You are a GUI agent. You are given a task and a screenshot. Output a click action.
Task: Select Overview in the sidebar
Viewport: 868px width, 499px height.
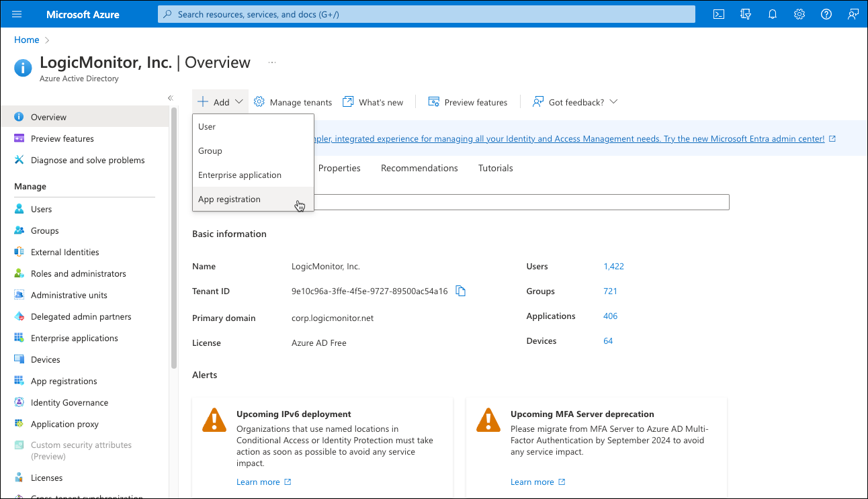pyautogui.click(x=85, y=117)
